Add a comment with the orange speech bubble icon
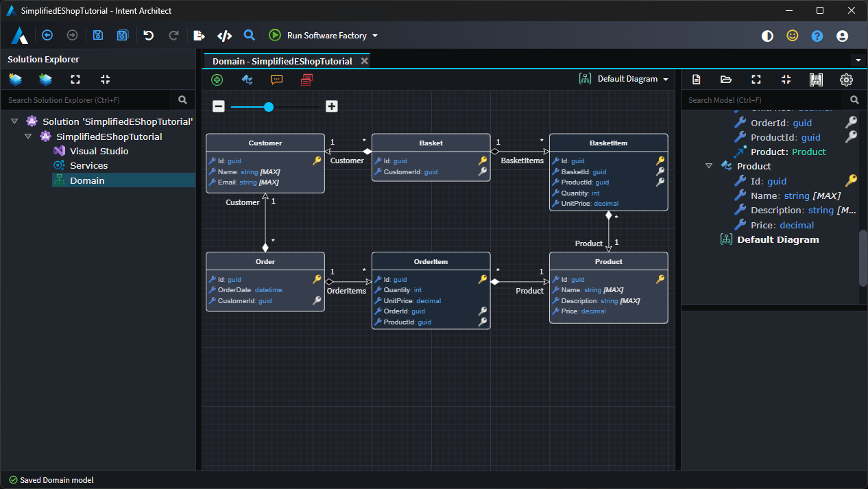Viewport: 868px width, 489px height. [277, 80]
